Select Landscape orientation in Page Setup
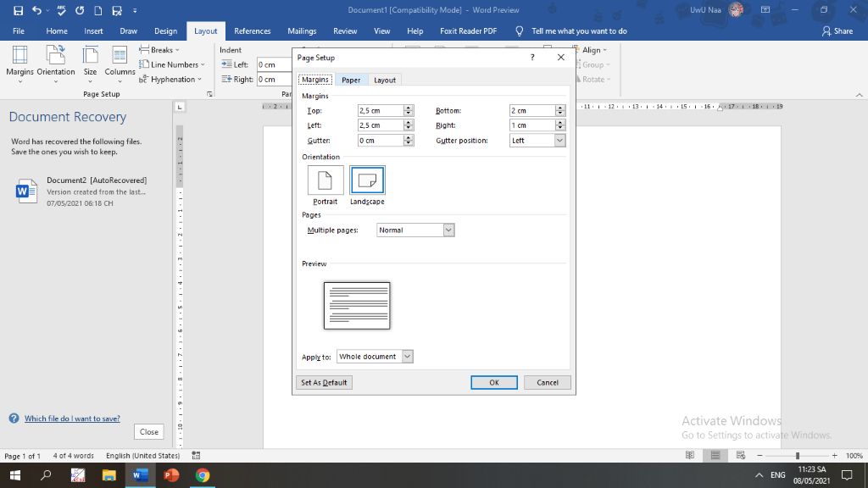The width and height of the screenshot is (868, 488). [x=367, y=186]
